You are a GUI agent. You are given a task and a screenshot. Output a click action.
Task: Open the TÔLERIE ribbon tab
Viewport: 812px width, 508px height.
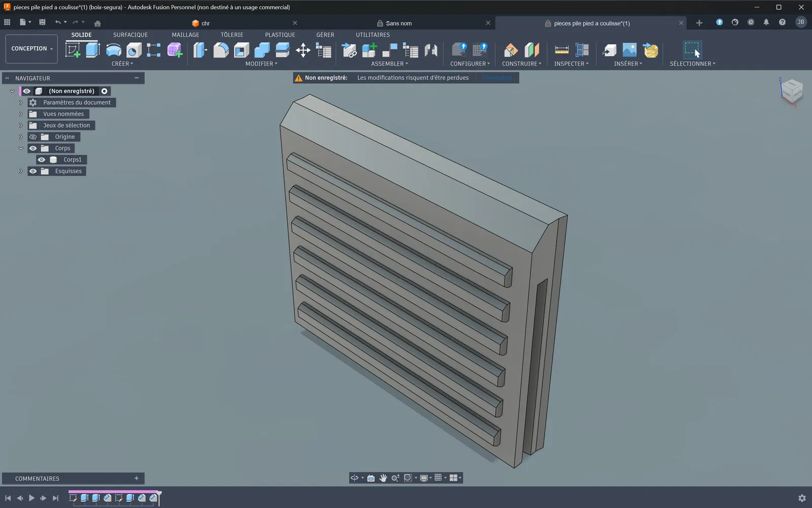[232, 35]
